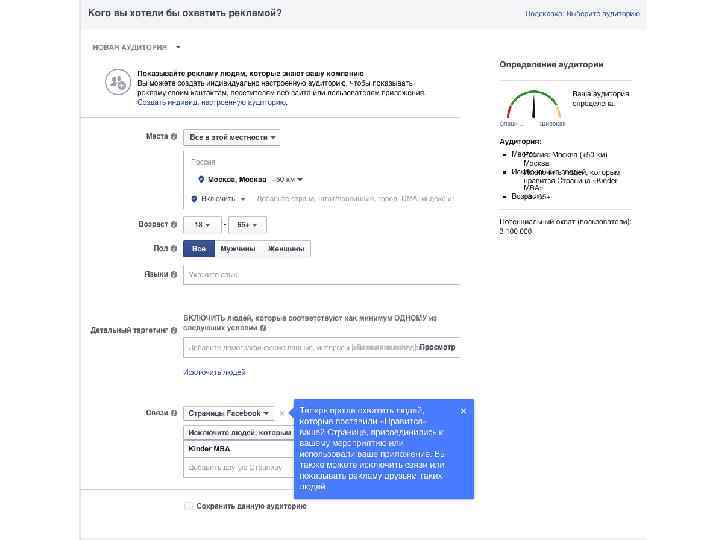The height and width of the screenshot is (540, 720).
Task: Select the Все gender option
Action: click(x=199, y=248)
